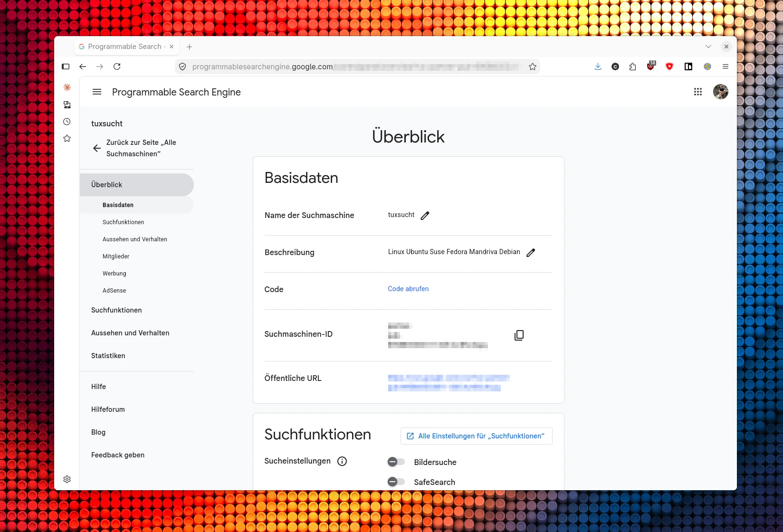
Task: Click the tuxsucht engine name value
Action: 401,215
